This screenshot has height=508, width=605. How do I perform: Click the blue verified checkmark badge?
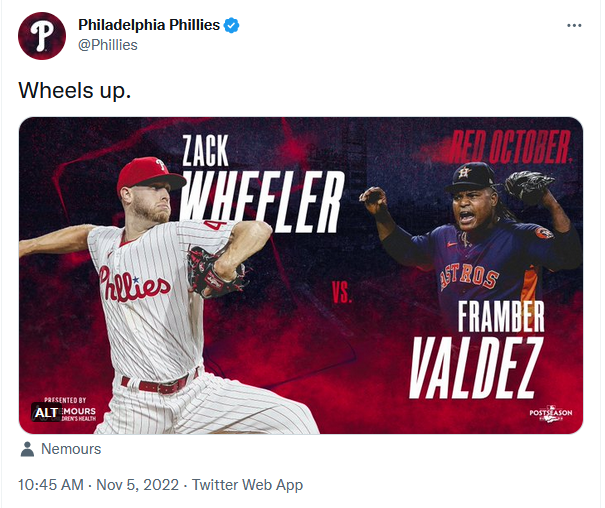pyautogui.click(x=232, y=25)
